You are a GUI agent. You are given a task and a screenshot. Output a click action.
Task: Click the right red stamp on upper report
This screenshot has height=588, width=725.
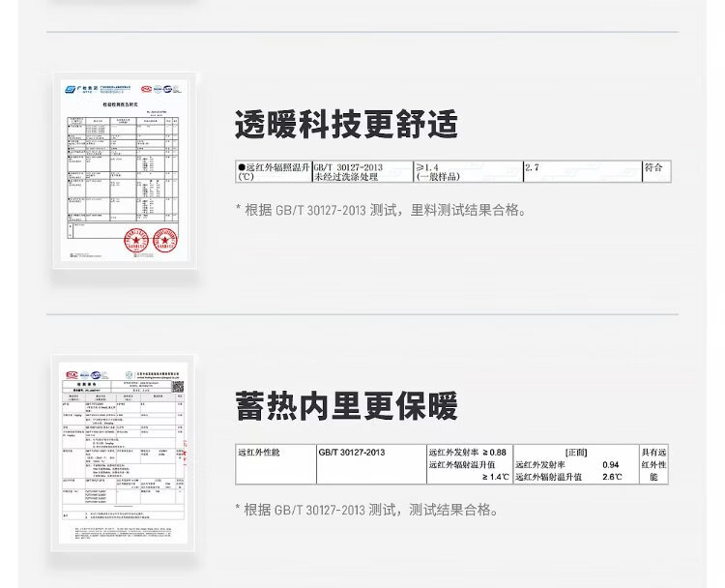[165, 241]
